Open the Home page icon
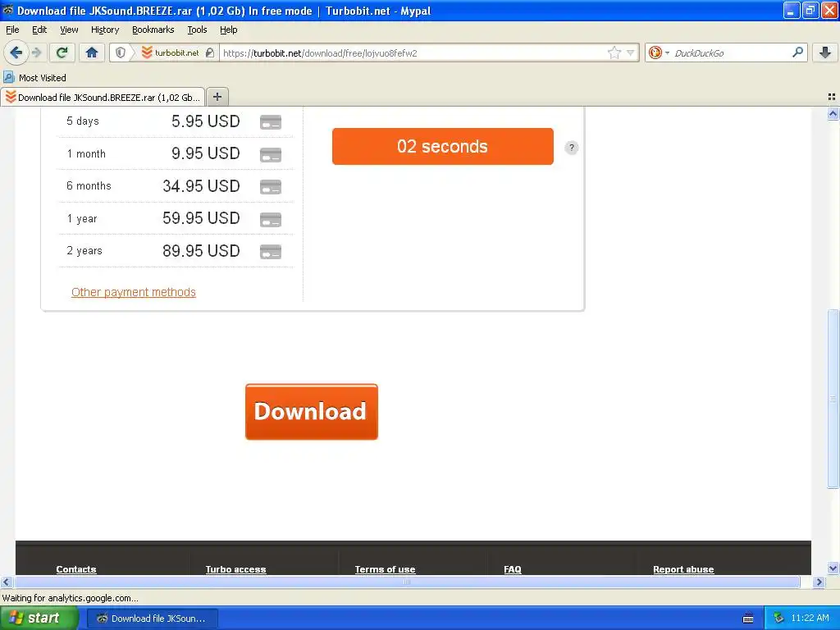Screen dimensions: 840x630 point(92,52)
